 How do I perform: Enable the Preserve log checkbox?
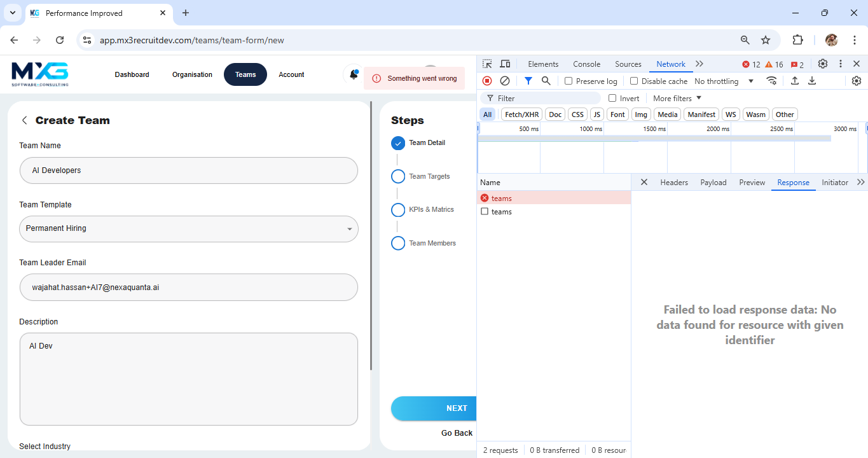568,81
